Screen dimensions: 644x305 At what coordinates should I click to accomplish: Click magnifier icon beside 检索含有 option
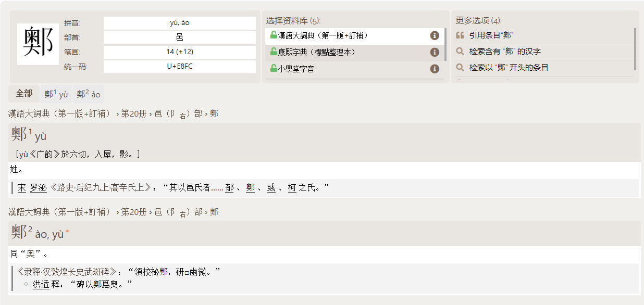click(x=460, y=52)
